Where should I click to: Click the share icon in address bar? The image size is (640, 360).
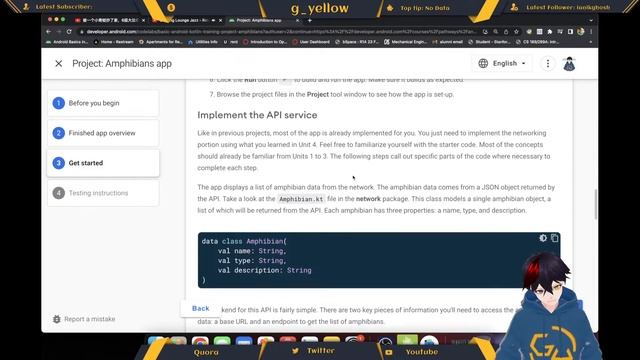506,31
